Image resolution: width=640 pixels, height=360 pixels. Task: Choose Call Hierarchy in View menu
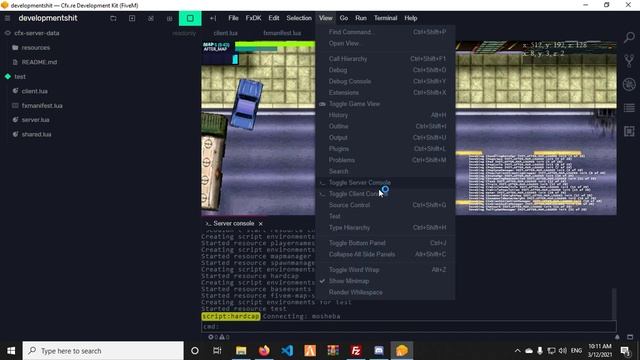coord(385,59)
